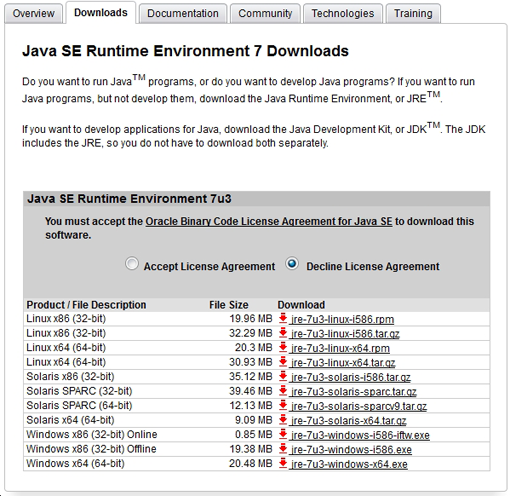Click red download arrow for jre-7u3-linux-x64.rpm
Image resolution: width=510 pixels, height=496 pixels.
click(283, 347)
